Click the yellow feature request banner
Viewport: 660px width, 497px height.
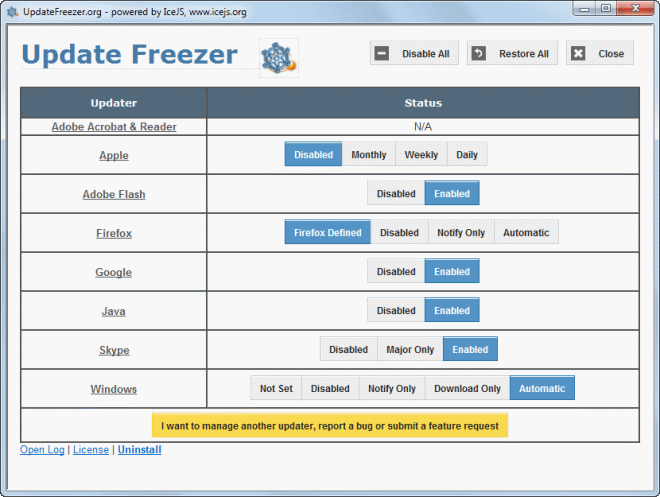click(x=330, y=425)
